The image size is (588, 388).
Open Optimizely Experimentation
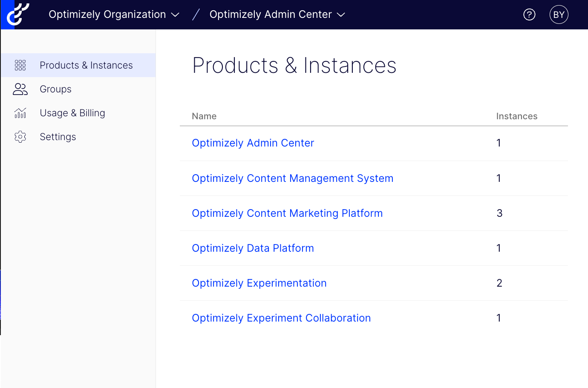click(x=259, y=283)
